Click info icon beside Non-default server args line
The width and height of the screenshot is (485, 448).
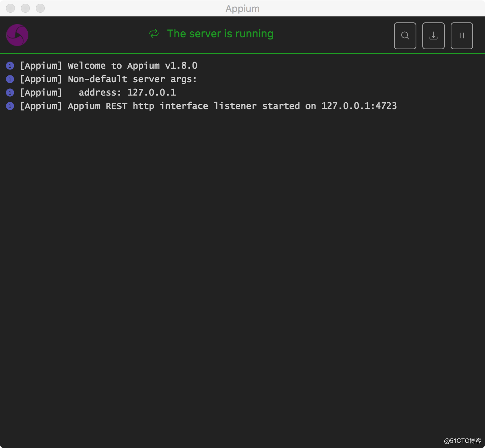(x=10, y=79)
